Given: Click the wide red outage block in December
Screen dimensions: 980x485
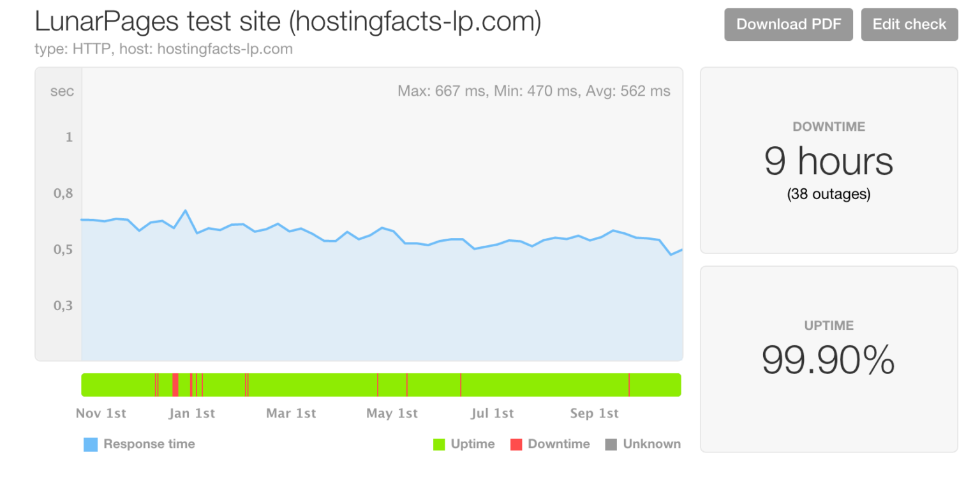Looking at the screenshot, I should tap(175, 385).
